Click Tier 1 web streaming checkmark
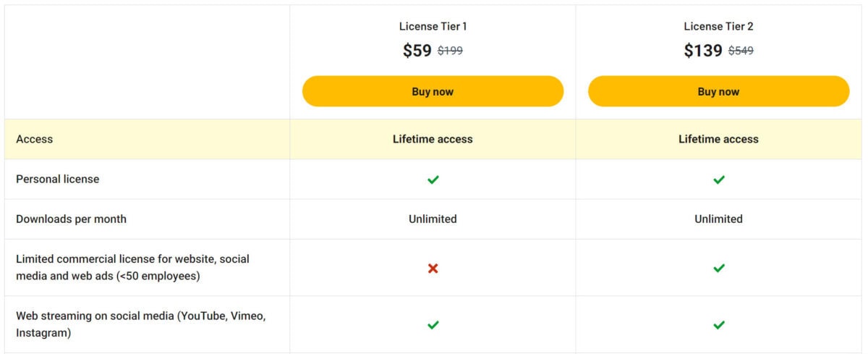This screenshot has height=354, width=868. point(433,325)
